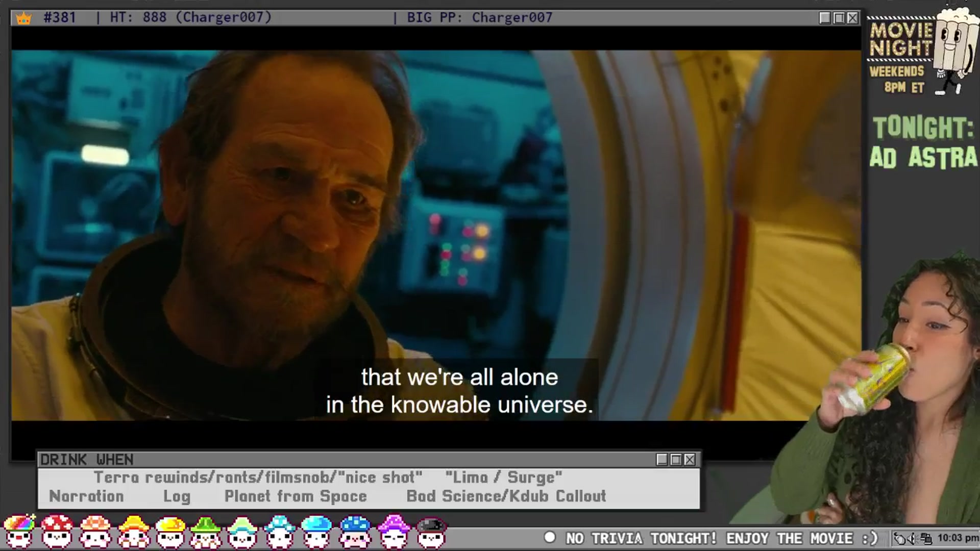Click the subtitle line "in the knowable universe."
The width and height of the screenshot is (980, 551).
(x=459, y=405)
